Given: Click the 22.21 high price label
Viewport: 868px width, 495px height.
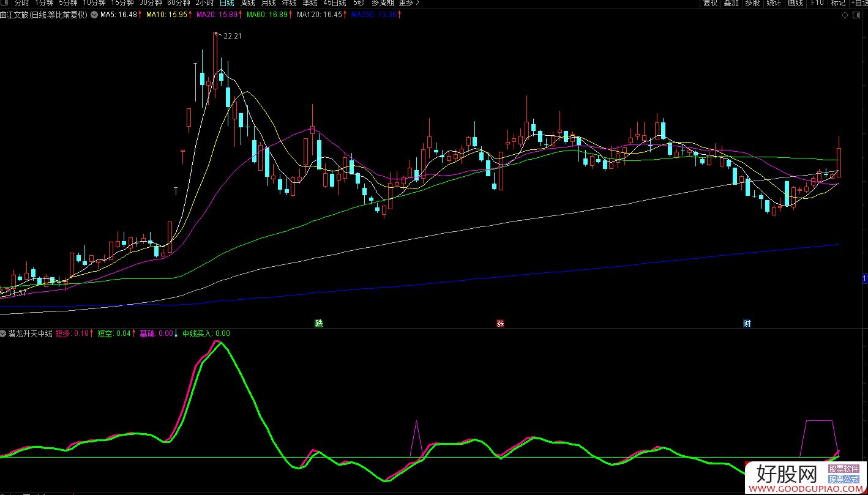Looking at the screenshot, I should pos(233,36).
